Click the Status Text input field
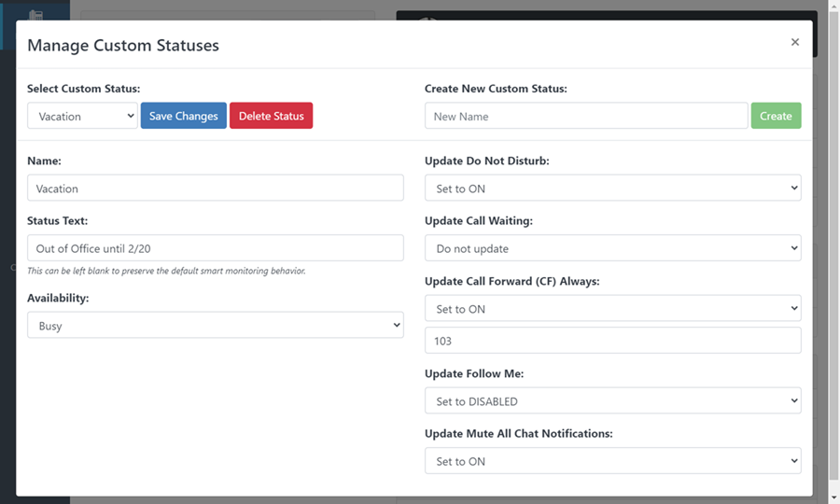 (215, 248)
